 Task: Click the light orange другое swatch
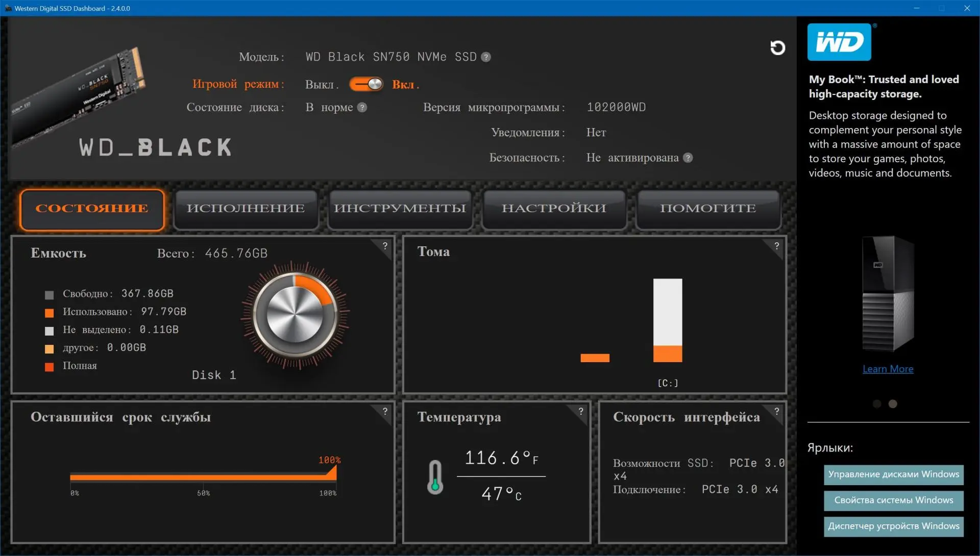pyautogui.click(x=49, y=349)
